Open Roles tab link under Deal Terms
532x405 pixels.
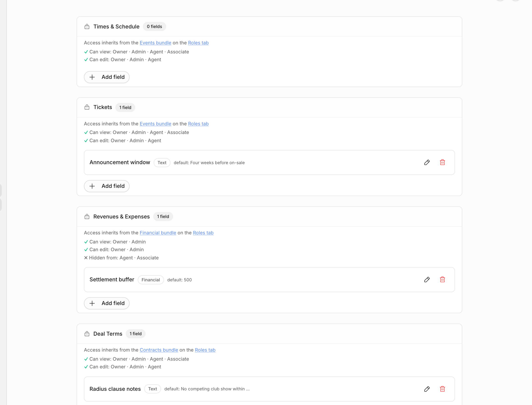205,350
